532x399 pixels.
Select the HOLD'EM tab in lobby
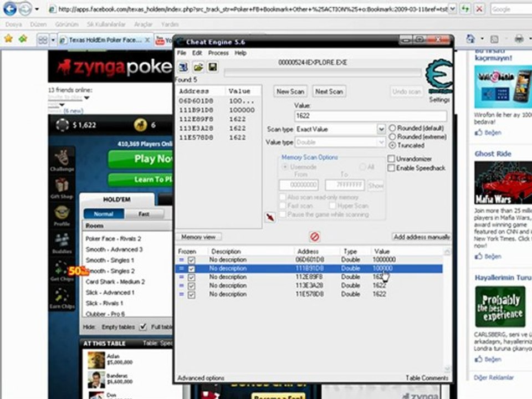pyautogui.click(x=117, y=199)
